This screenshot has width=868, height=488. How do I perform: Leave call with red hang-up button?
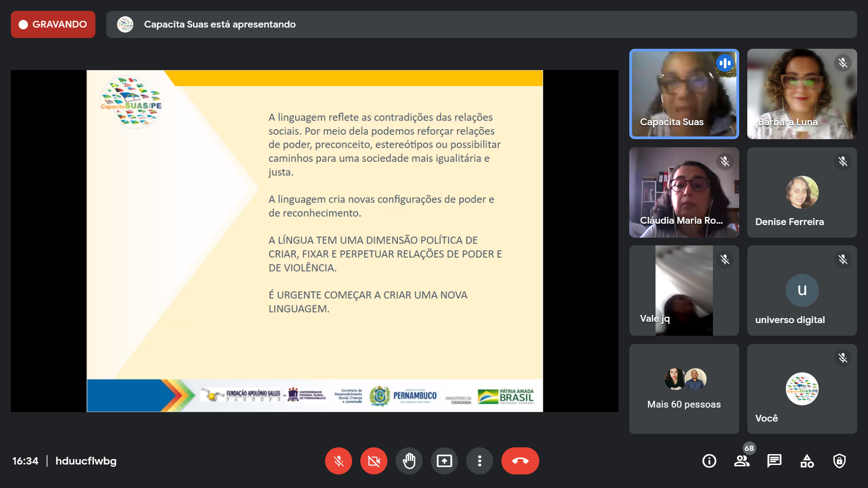(x=520, y=461)
